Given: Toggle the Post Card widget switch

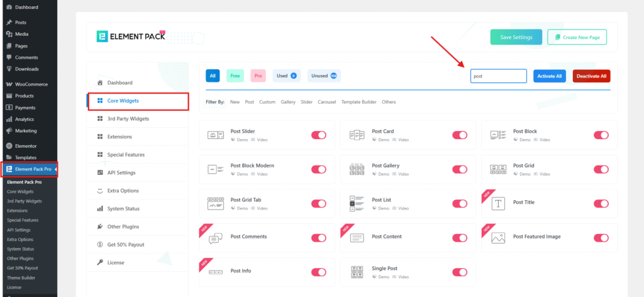Looking at the screenshot, I should (460, 135).
